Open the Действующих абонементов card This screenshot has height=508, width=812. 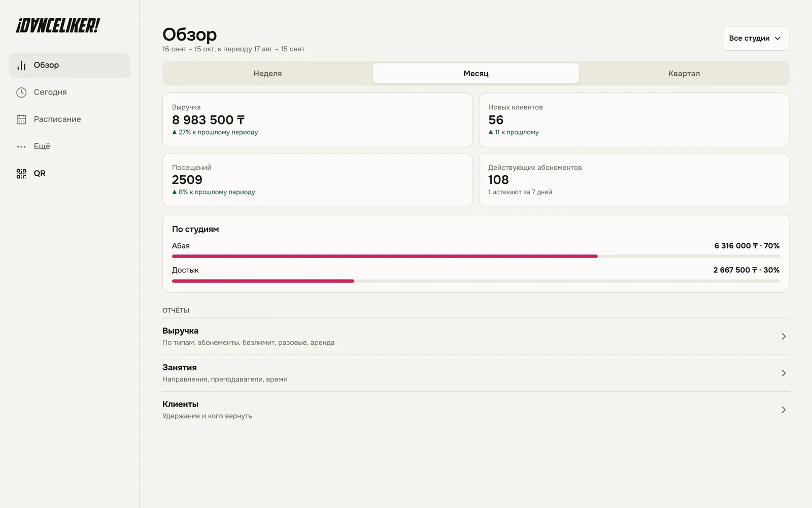pos(634,180)
